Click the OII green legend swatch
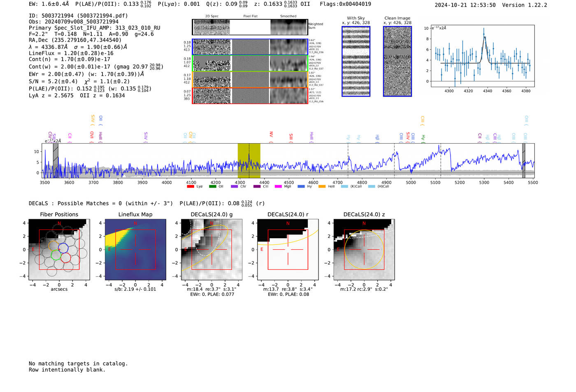 click(x=212, y=187)
